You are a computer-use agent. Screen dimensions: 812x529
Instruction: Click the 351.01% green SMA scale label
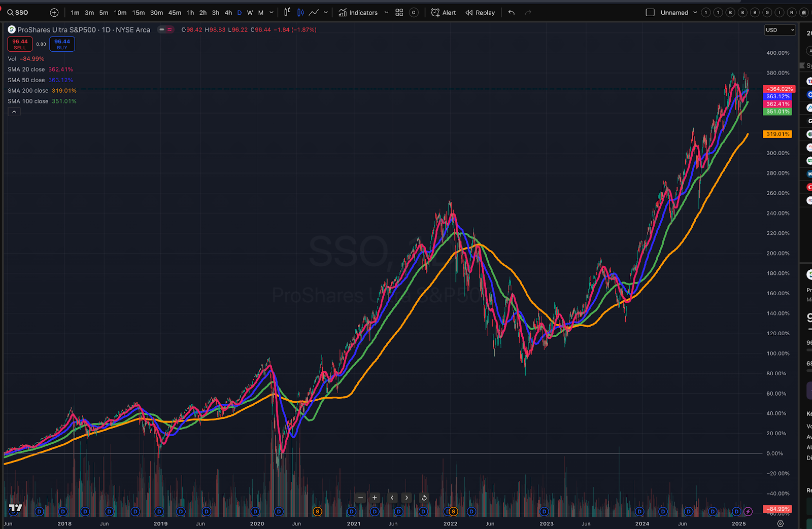pos(777,112)
